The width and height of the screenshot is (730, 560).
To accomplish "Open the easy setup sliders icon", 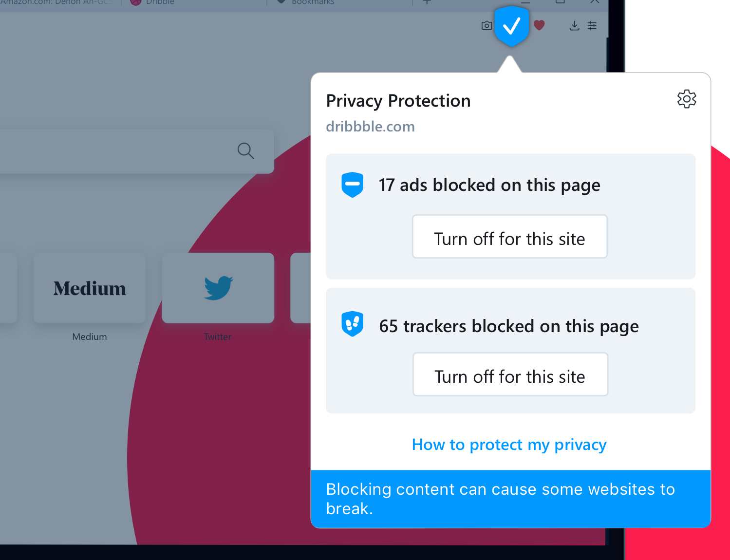I will click(592, 26).
